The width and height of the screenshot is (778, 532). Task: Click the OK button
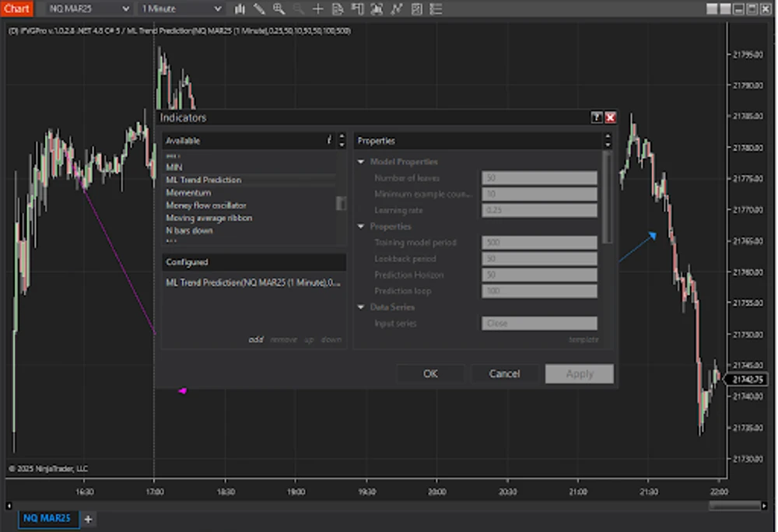click(430, 374)
